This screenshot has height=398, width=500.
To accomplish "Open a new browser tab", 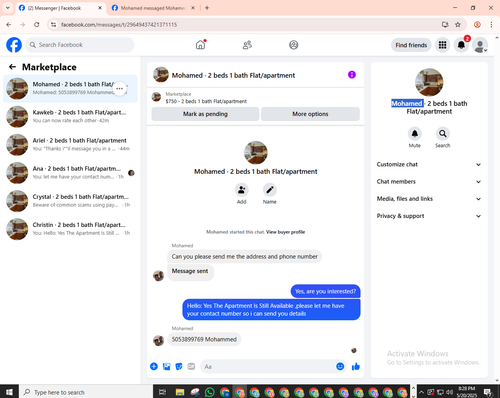I will [207, 8].
